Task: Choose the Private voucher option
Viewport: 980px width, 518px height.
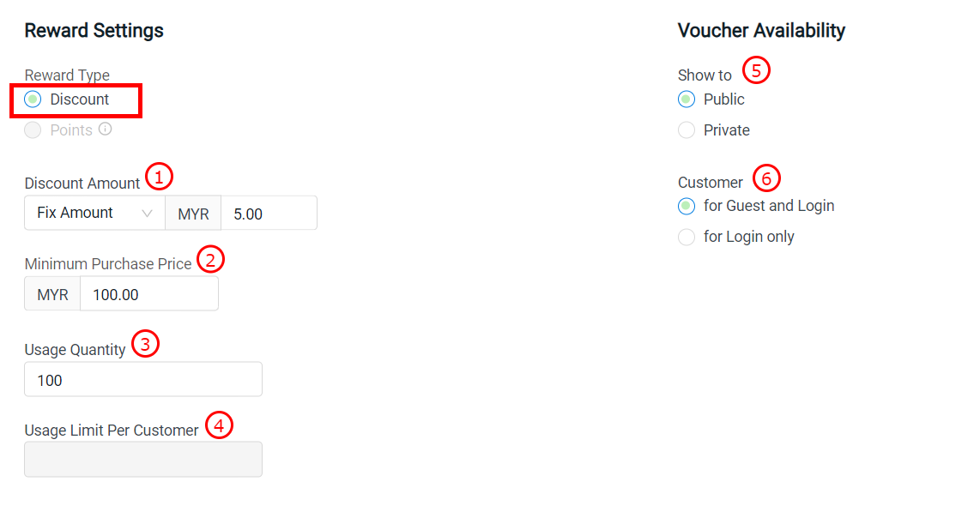Action: tap(687, 130)
